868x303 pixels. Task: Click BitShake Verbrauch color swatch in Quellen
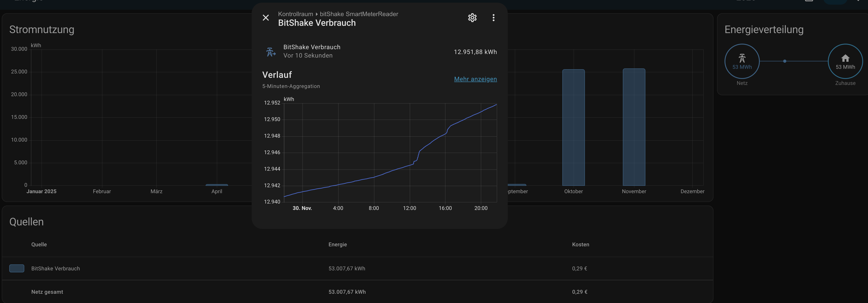pos(17,268)
